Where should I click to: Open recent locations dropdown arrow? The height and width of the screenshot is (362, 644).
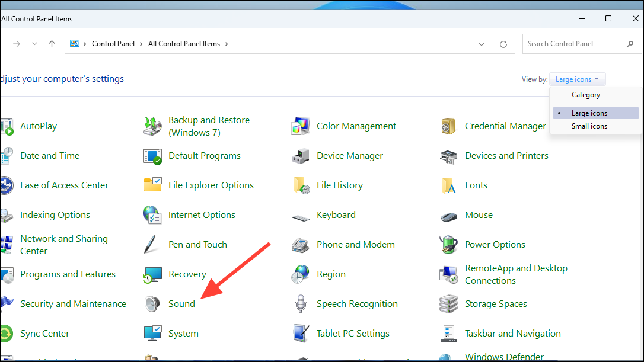pos(34,44)
